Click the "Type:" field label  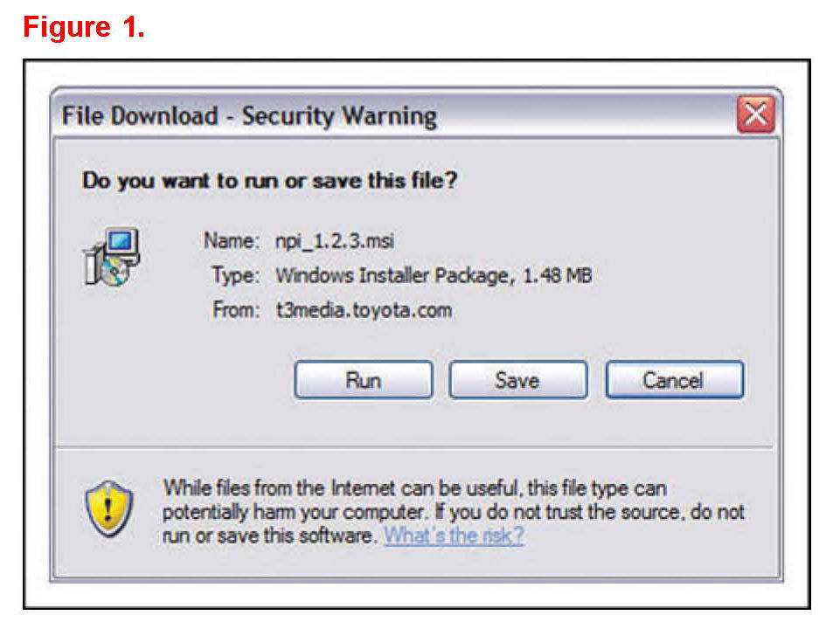(x=235, y=274)
